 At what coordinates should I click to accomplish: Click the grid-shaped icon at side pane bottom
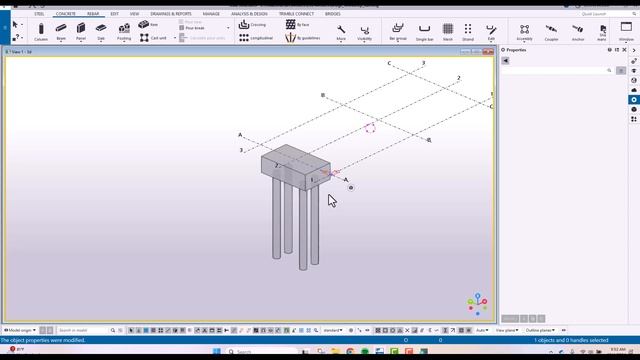633,119
